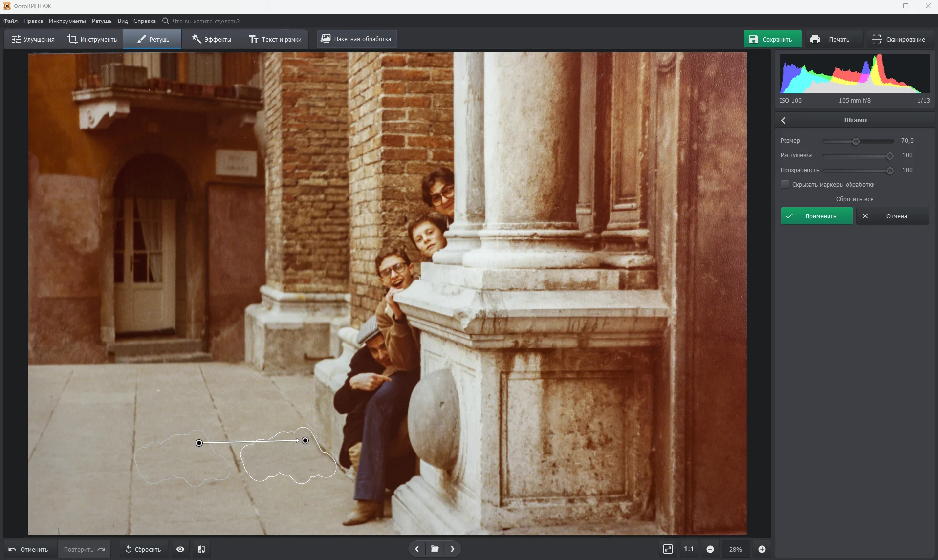Start Scanning (Сканирование) tool
Viewport: 938px width, 560px height.
click(898, 39)
